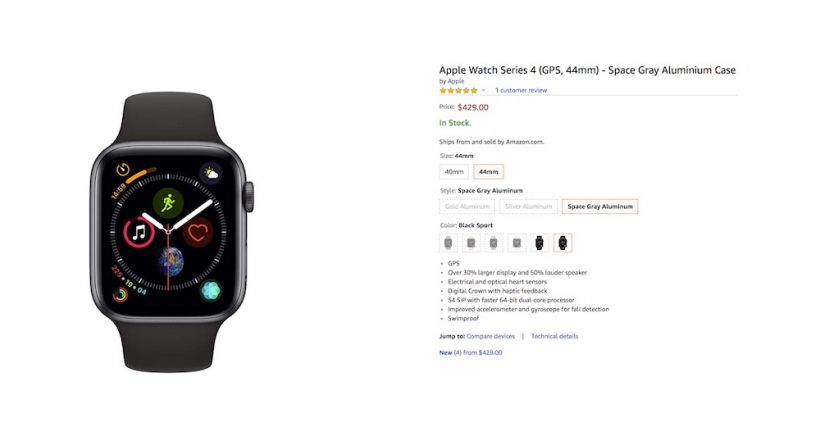The image size is (820, 440).
Task: Select the 44mm size option
Action: [488, 172]
